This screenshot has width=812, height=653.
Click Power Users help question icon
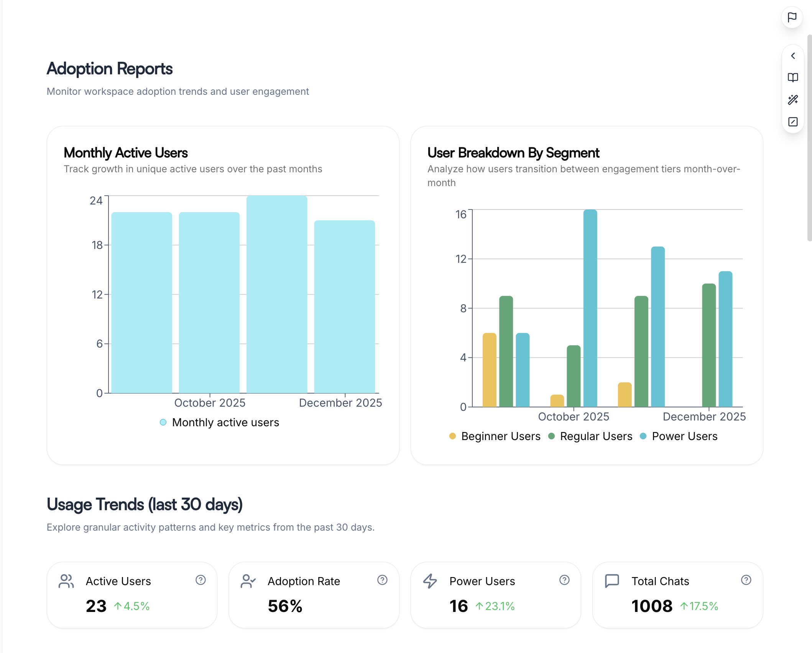click(564, 580)
